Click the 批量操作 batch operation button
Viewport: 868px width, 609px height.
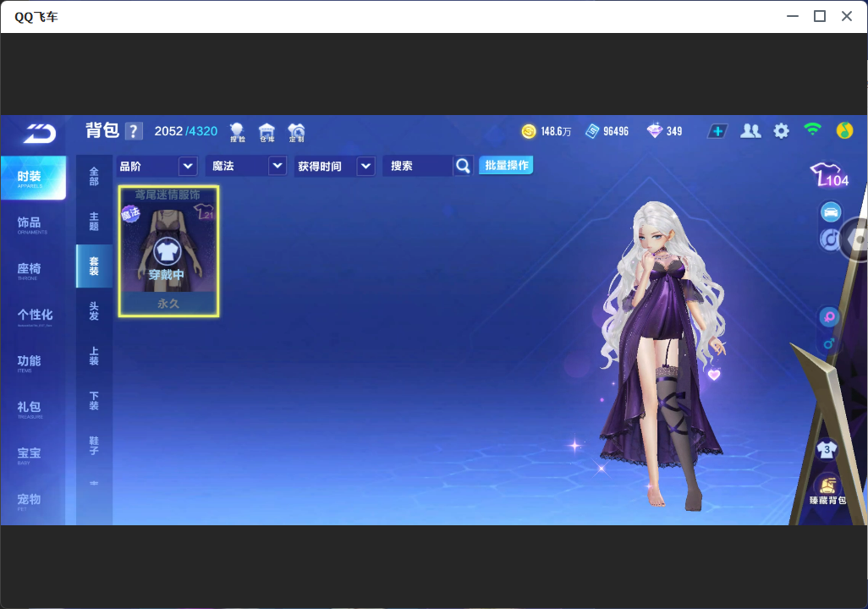tap(506, 165)
